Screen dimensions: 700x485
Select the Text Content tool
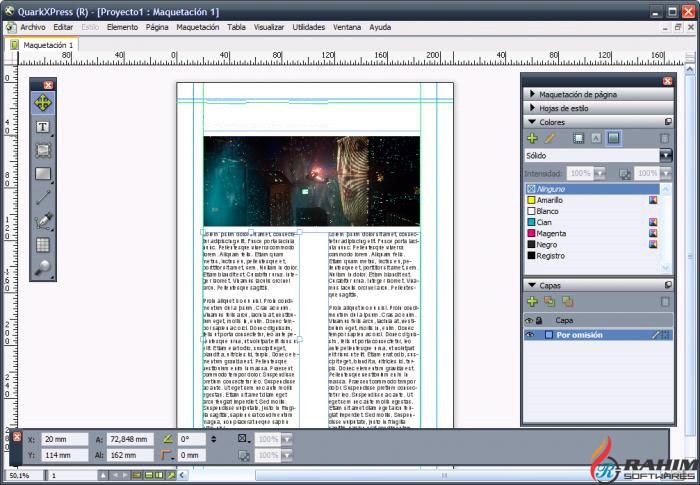[43, 127]
